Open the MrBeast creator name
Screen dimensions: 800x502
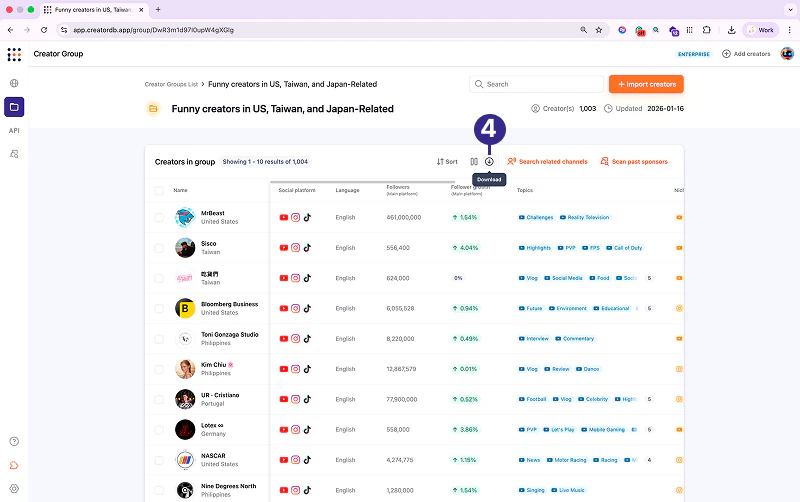(x=213, y=213)
